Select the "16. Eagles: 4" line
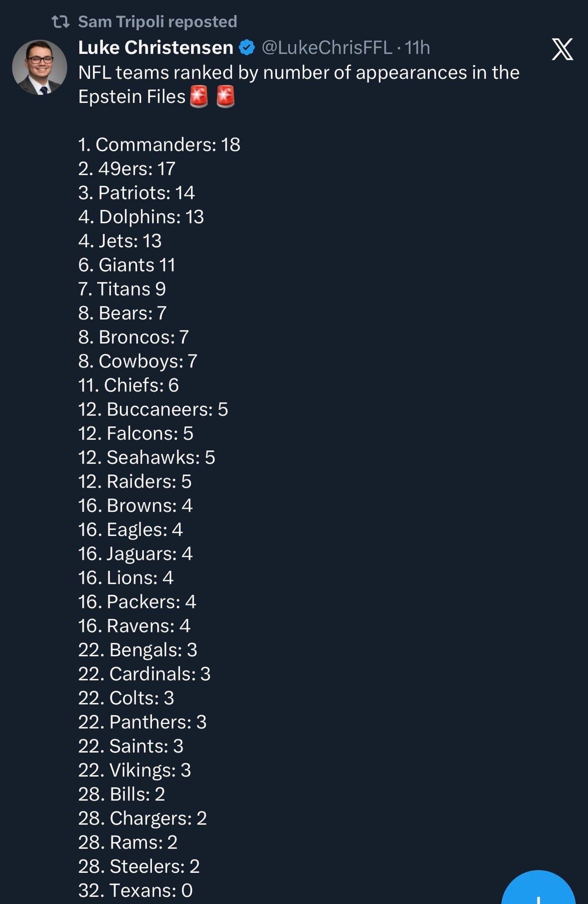The height and width of the screenshot is (904, 588). [130, 530]
